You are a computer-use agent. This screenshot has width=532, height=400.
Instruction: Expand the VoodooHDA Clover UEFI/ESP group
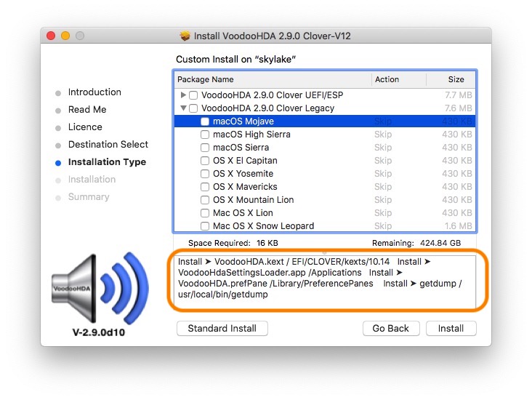183,95
